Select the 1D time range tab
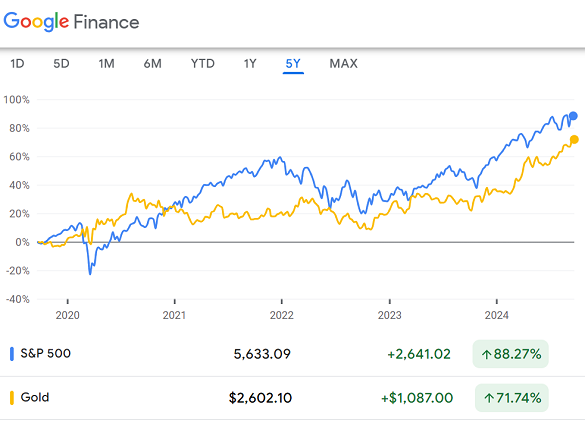 (17, 63)
